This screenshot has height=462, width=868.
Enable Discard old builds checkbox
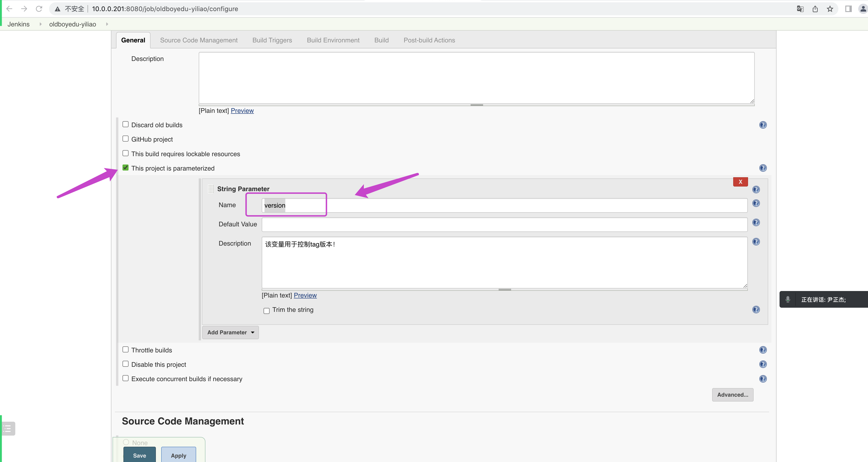(125, 124)
